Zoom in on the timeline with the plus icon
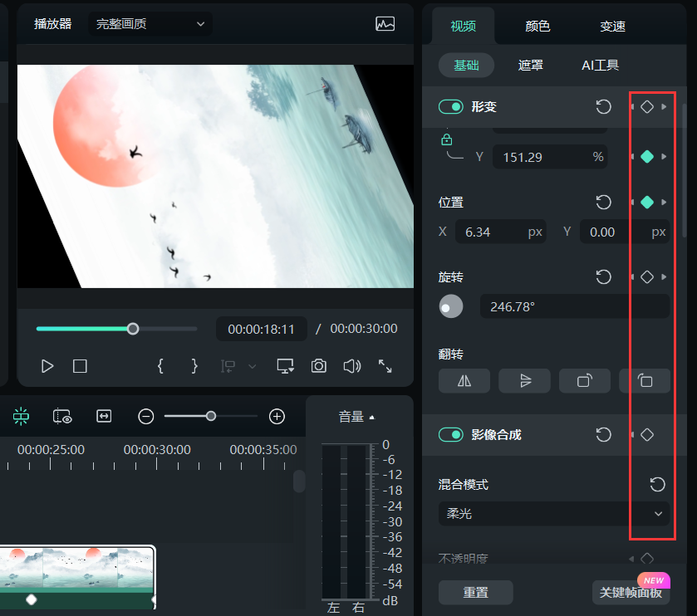 click(276, 416)
